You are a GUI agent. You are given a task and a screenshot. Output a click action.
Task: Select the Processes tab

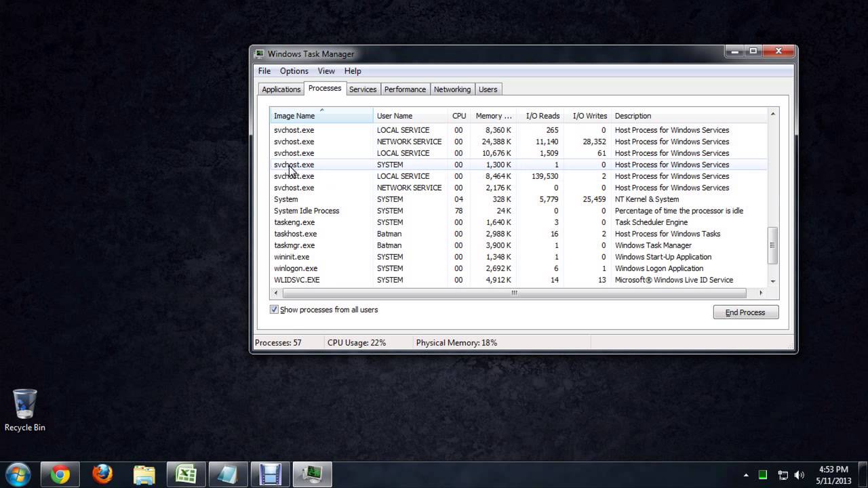(x=325, y=88)
